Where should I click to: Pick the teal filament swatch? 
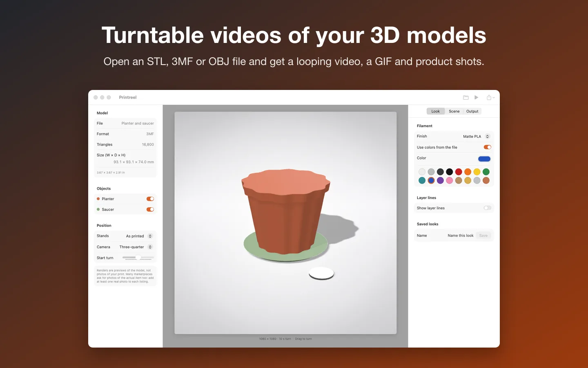[422, 180]
